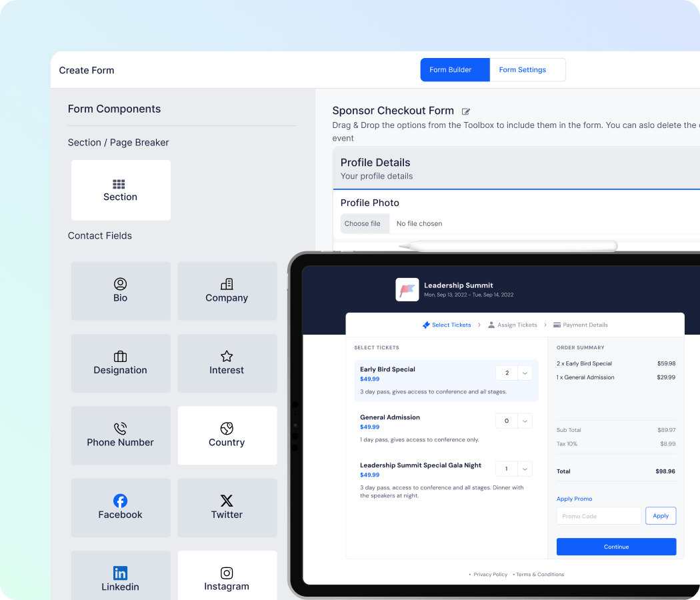Image resolution: width=700 pixels, height=600 pixels.
Task: Open the Privacy Policy link
Action: [490, 575]
